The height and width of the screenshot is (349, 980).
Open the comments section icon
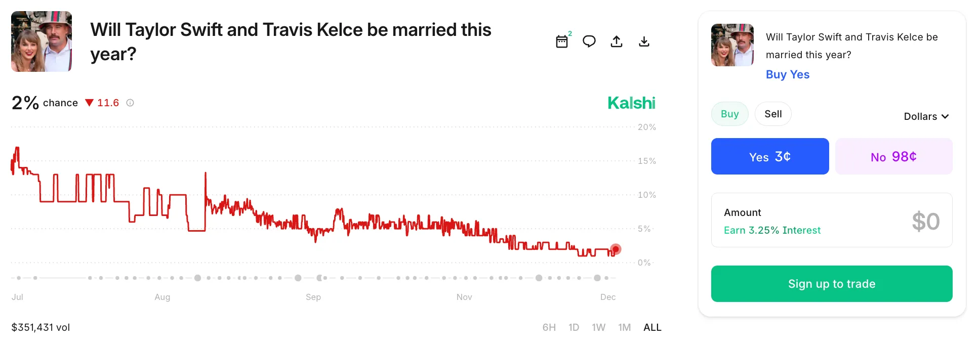click(x=589, y=41)
